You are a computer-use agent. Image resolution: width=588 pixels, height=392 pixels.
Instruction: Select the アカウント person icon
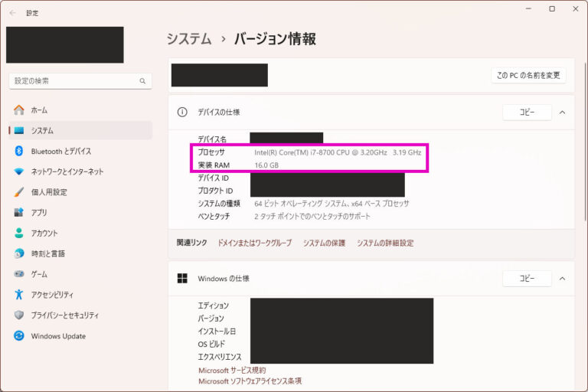18,233
